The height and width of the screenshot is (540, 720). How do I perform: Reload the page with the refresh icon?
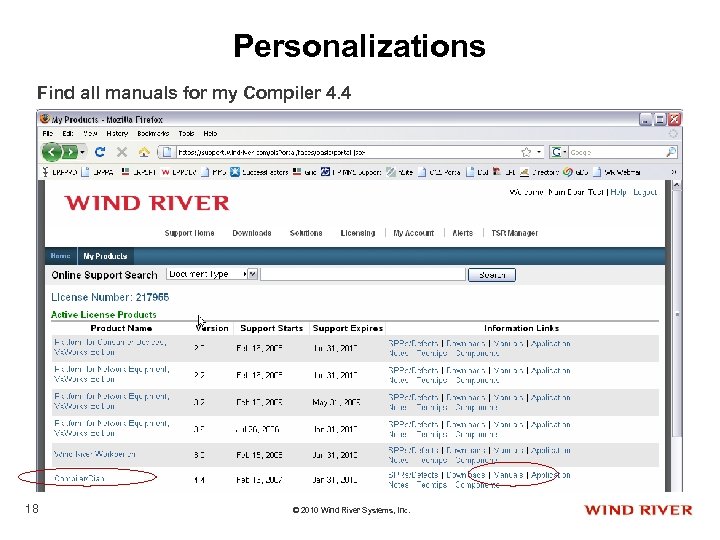pos(100,152)
